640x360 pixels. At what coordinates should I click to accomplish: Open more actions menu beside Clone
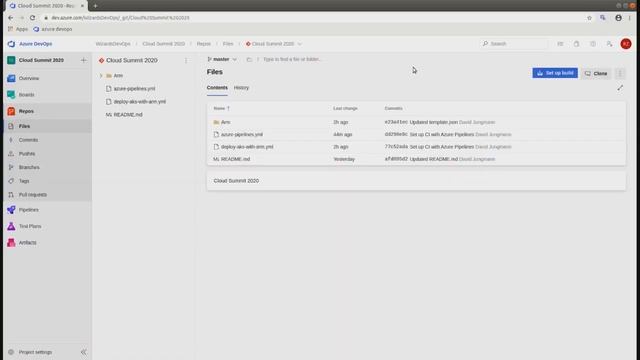(x=620, y=73)
